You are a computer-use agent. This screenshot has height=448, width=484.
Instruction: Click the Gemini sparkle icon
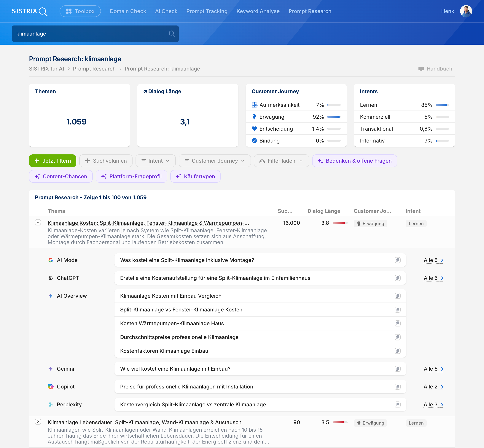tap(51, 369)
